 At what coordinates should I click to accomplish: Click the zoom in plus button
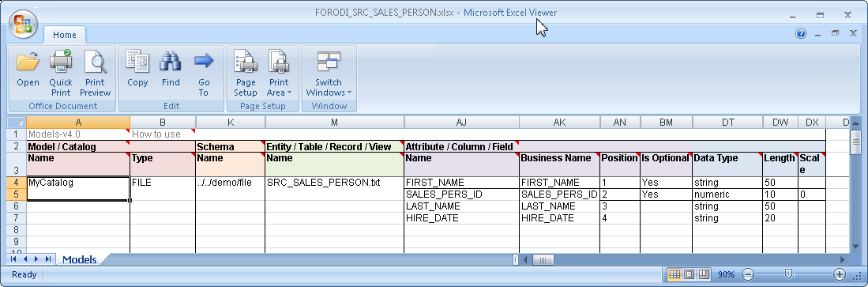[x=840, y=274]
